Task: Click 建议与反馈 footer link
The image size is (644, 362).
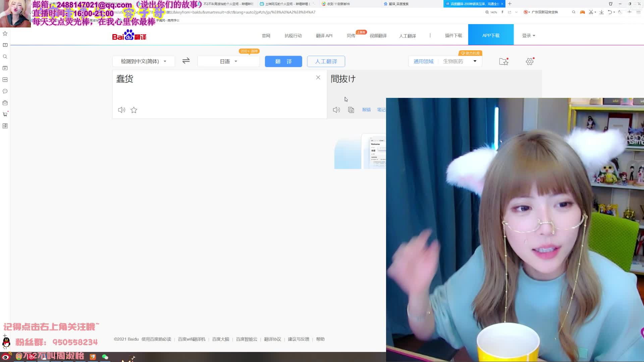Action: point(299,339)
